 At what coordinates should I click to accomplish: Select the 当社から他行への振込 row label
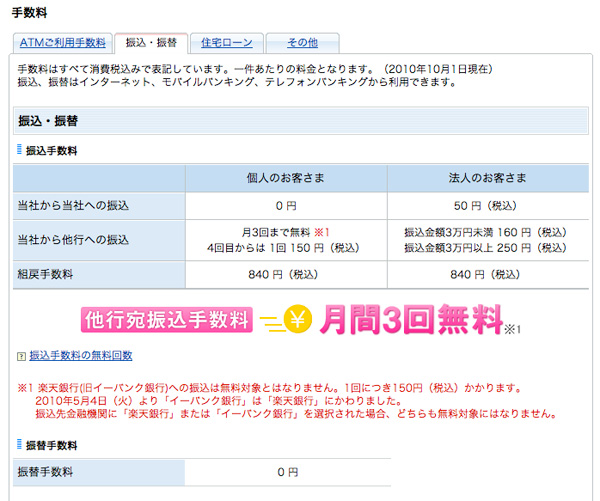(x=74, y=240)
